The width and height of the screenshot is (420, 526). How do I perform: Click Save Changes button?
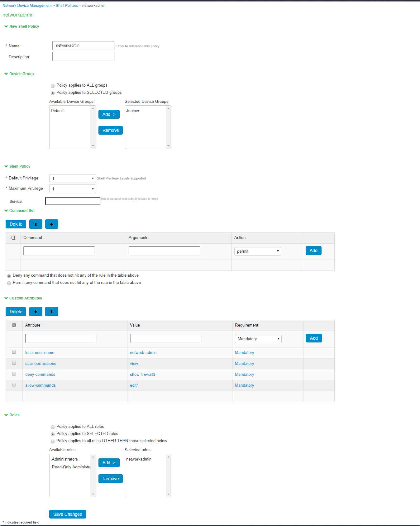[x=67, y=514]
